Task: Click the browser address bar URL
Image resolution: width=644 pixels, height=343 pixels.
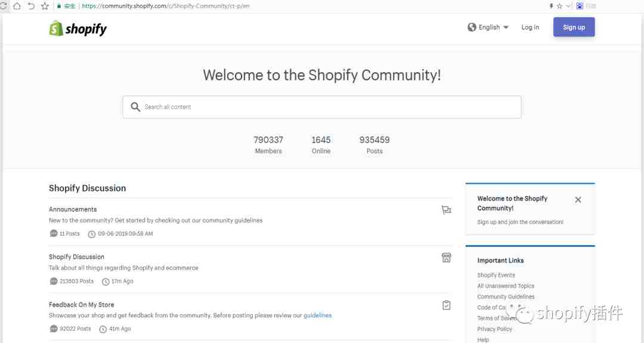Action: (166, 6)
